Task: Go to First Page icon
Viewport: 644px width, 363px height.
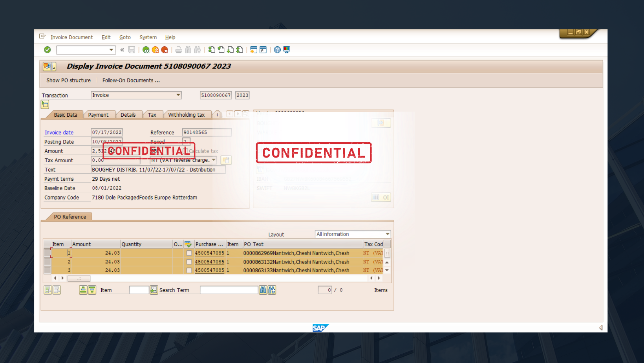Action: [212, 50]
